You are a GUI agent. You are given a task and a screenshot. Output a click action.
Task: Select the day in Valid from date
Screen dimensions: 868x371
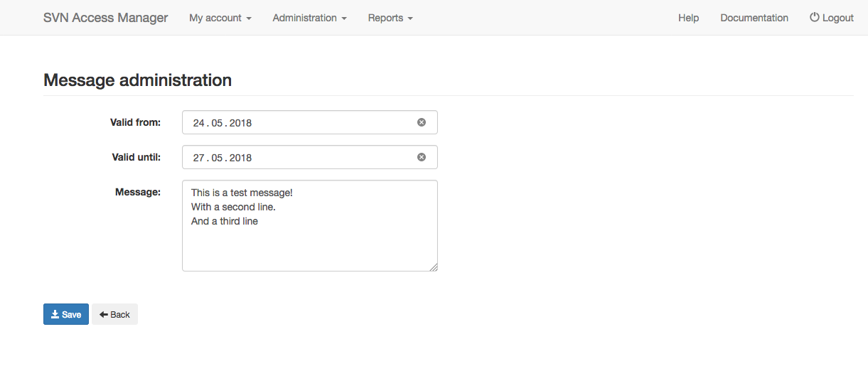[199, 123]
